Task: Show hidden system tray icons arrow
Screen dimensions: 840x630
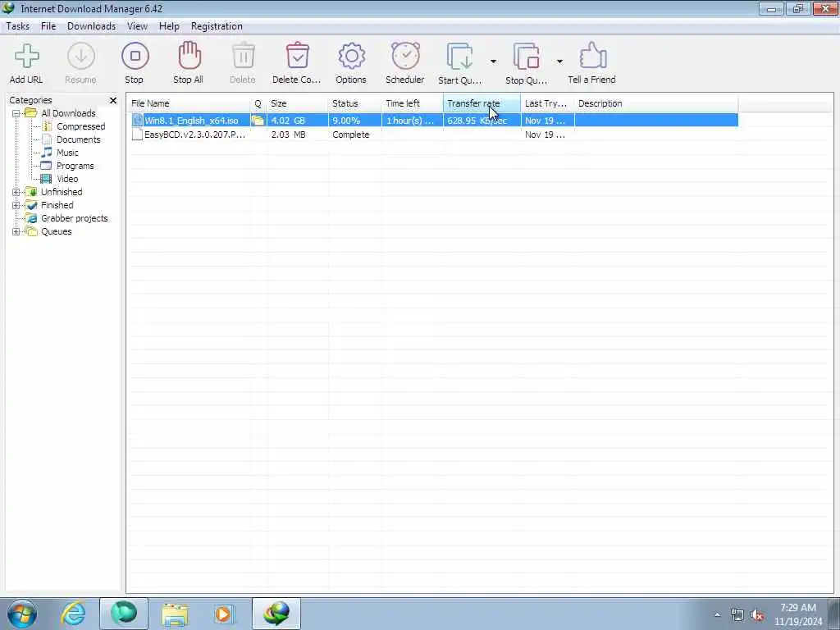Action: 717,615
